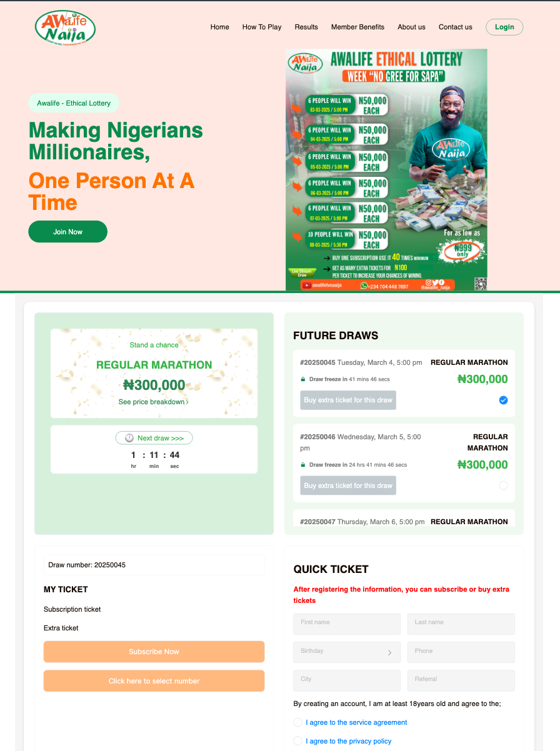Tick the service agreement radio
The height and width of the screenshot is (751, 560).
(x=297, y=722)
